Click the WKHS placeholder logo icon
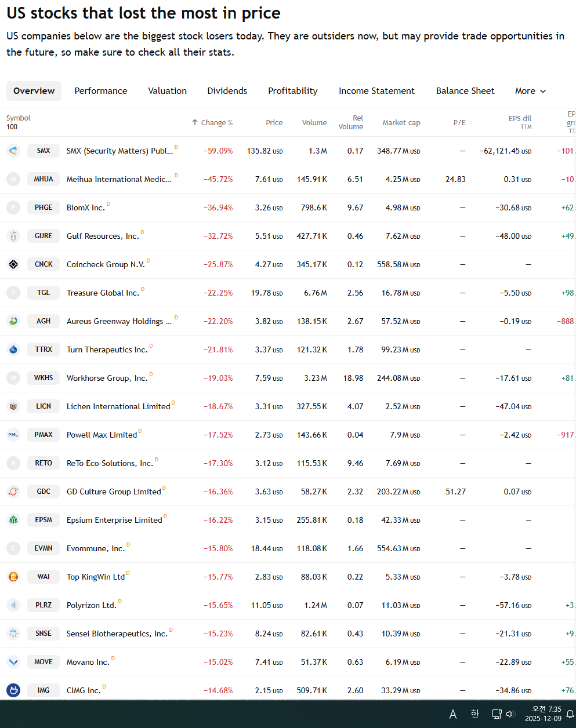576x728 pixels. pyautogui.click(x=13, y=378)
